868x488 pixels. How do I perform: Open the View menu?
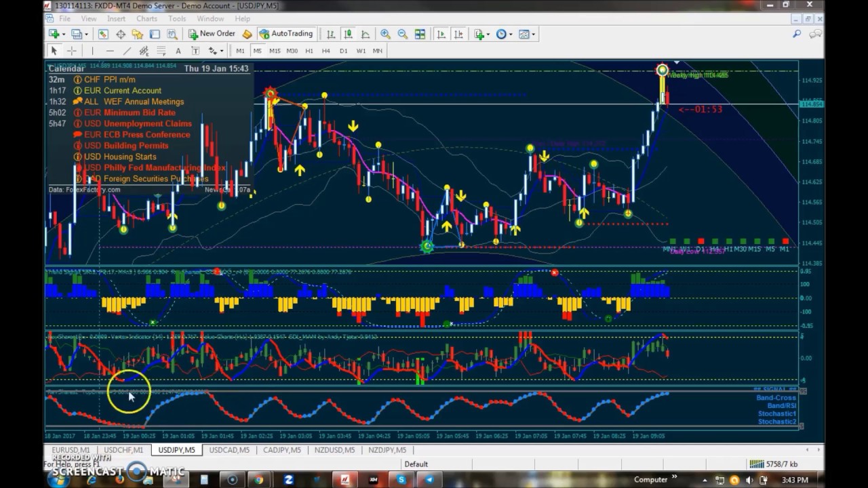89,19
